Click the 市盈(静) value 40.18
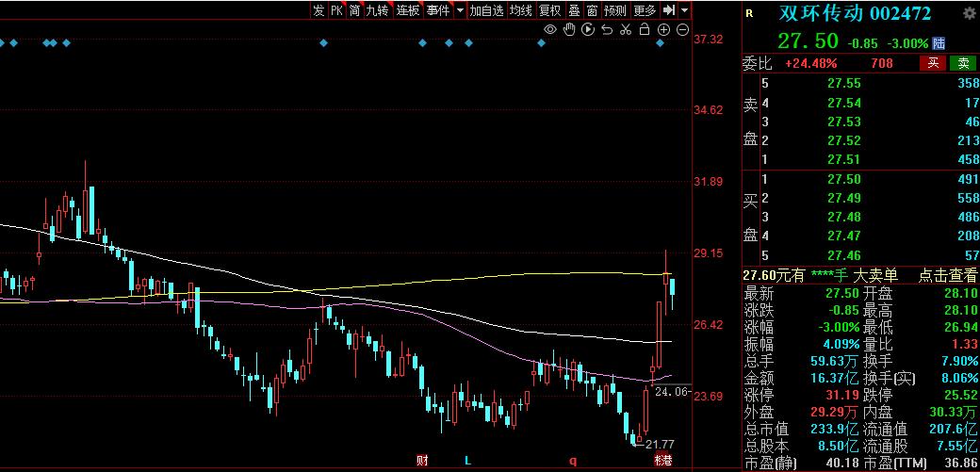This screenshot has height=472, width=980. tap(841, 464)
